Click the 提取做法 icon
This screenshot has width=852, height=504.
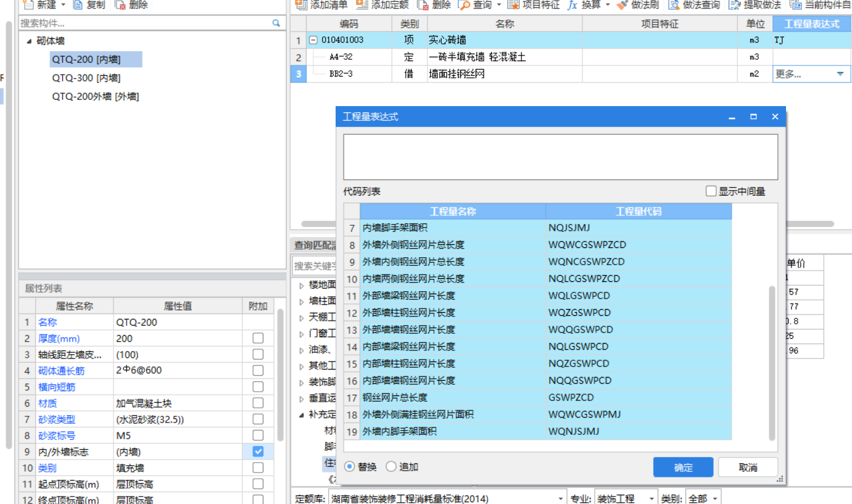click(735, 5)
